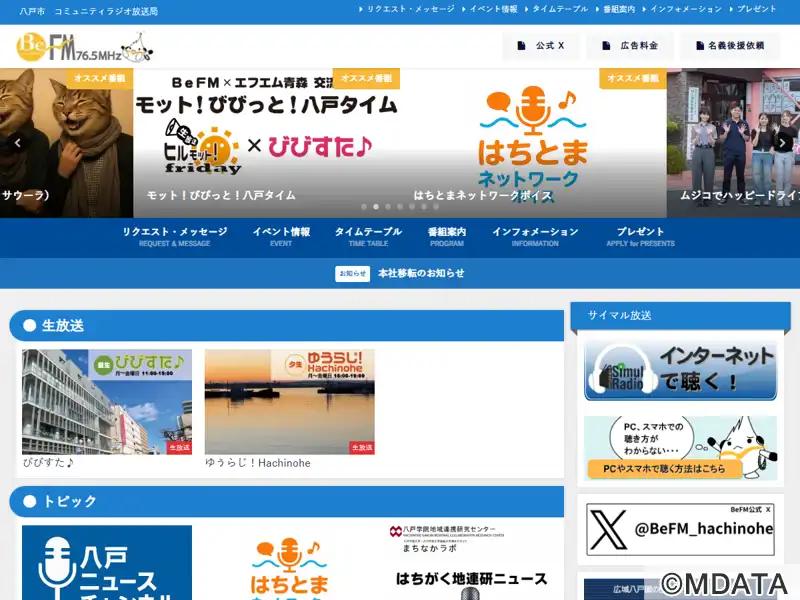Open the 公式 X button

coord(541,46)
